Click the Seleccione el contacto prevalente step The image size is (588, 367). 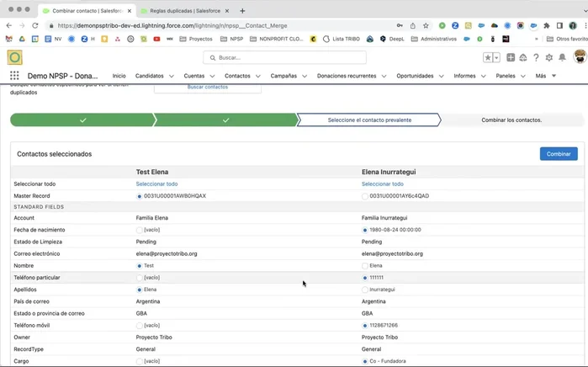[369, 120]
